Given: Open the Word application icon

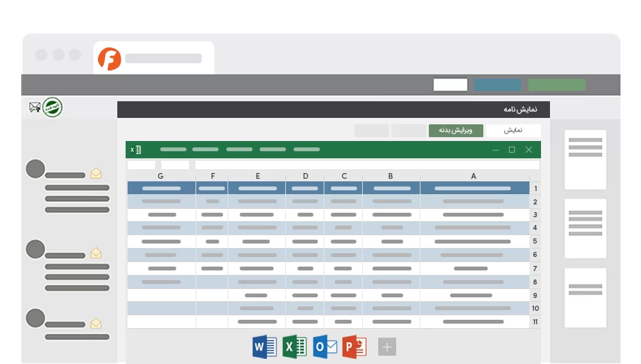Looking at the screenshot, I should click(x=265, y=347).
